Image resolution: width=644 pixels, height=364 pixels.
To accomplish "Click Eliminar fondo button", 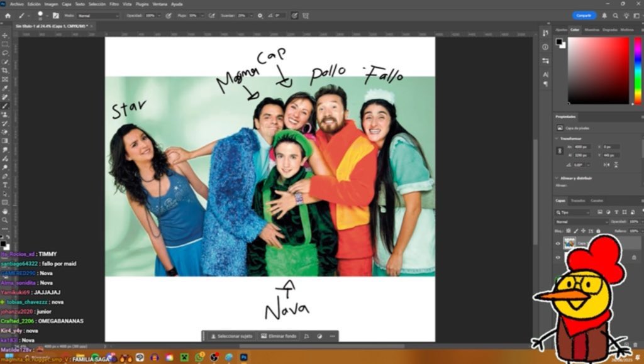I will 279,336.
